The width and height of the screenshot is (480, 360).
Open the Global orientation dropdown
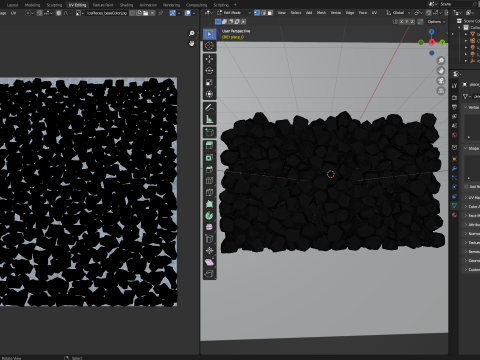point(398,13)
